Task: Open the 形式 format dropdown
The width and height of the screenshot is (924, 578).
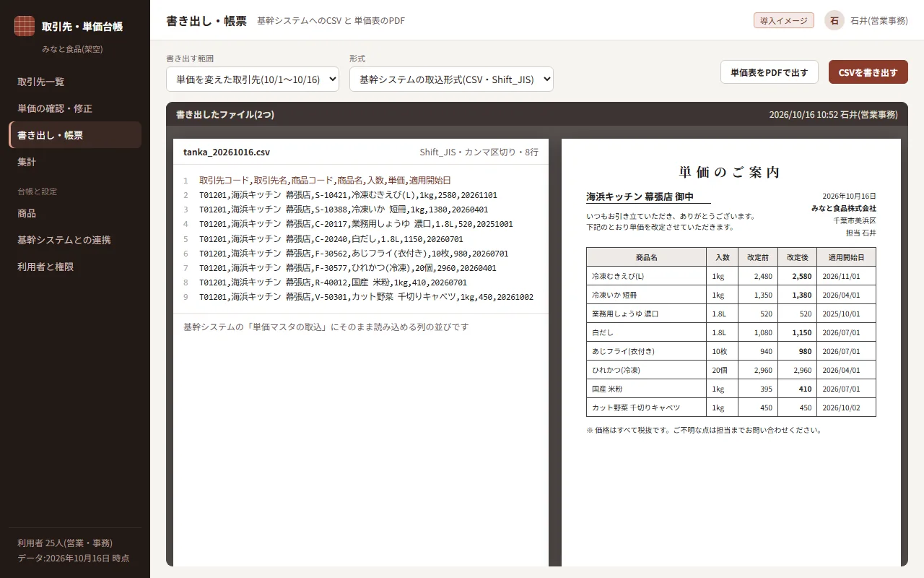Action: (451, 79)
